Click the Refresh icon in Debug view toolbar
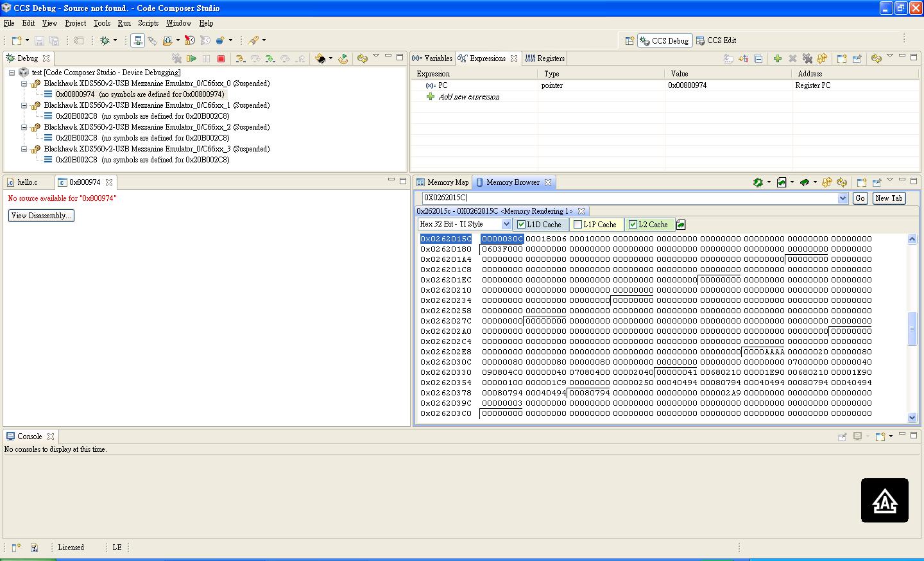Viewport: 924px width, 561px height. coord(363,58)
